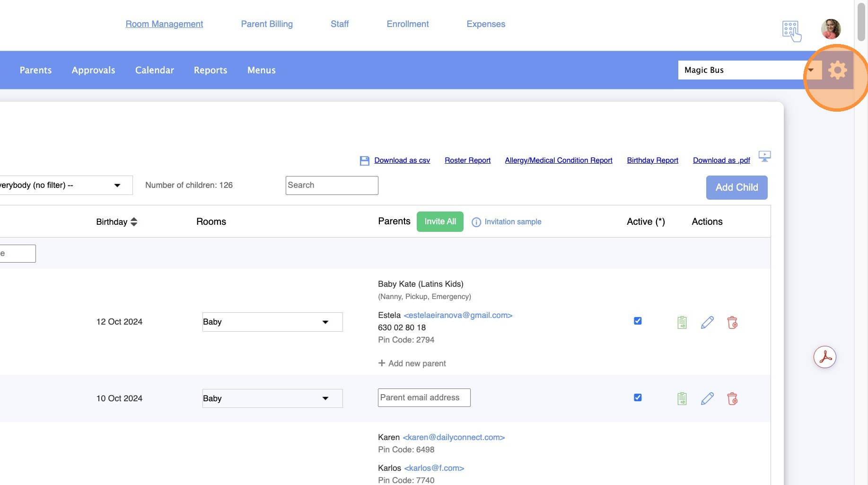Open Expenses section
This screenshot has height=485, width=868.
[486, 24]
